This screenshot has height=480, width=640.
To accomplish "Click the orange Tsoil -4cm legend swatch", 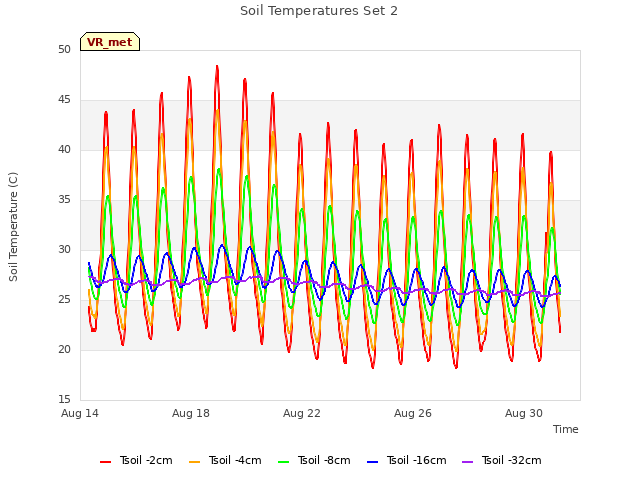I will click(195, 462).
